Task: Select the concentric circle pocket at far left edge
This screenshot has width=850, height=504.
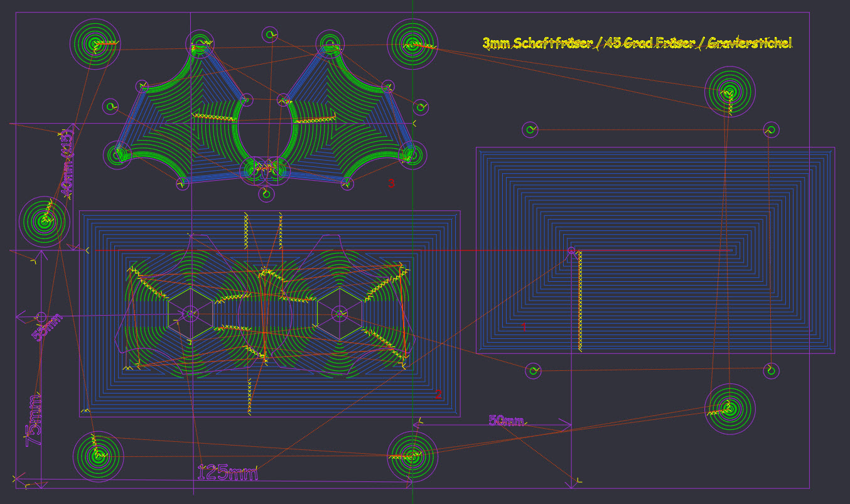Action: tap(44, 221)
